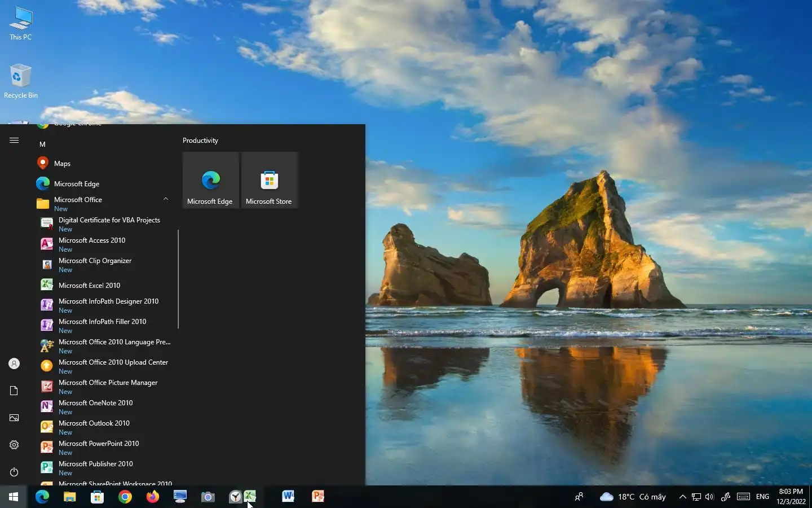Open Maps from the Start app list
Viewport: 812px width, 508px height.
pyautogui.click(x=103, y=164)
